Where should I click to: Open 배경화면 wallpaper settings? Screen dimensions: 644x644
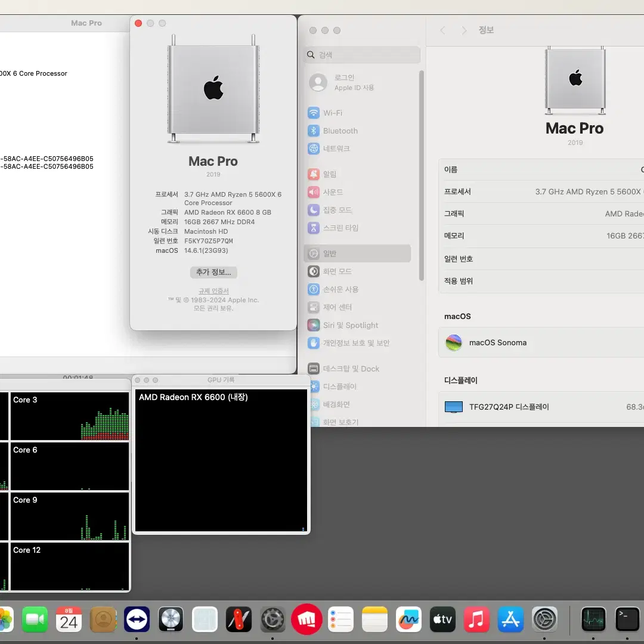click(357, 404)
